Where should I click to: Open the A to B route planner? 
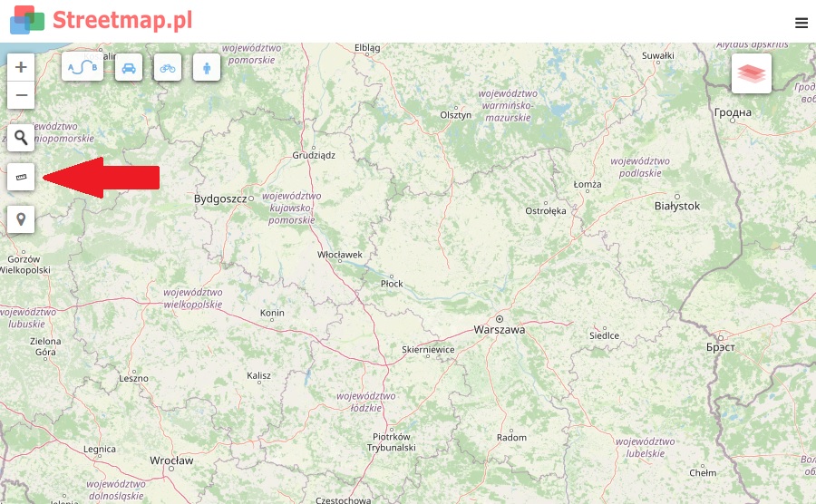(83, 67)
